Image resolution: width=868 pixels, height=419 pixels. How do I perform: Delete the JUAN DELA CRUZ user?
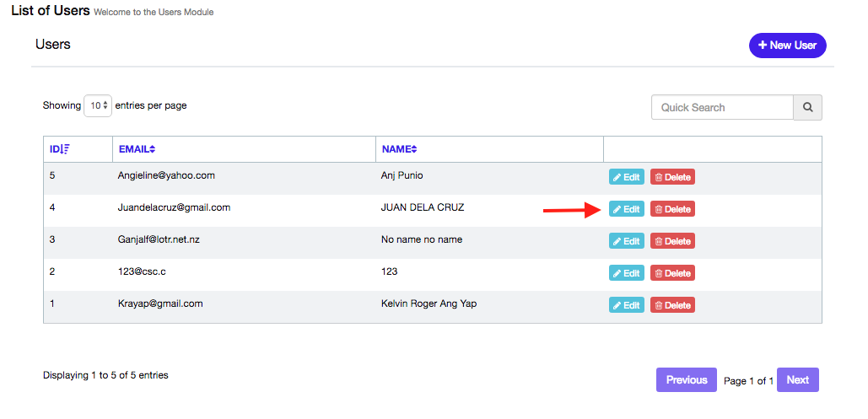[672, 209]
